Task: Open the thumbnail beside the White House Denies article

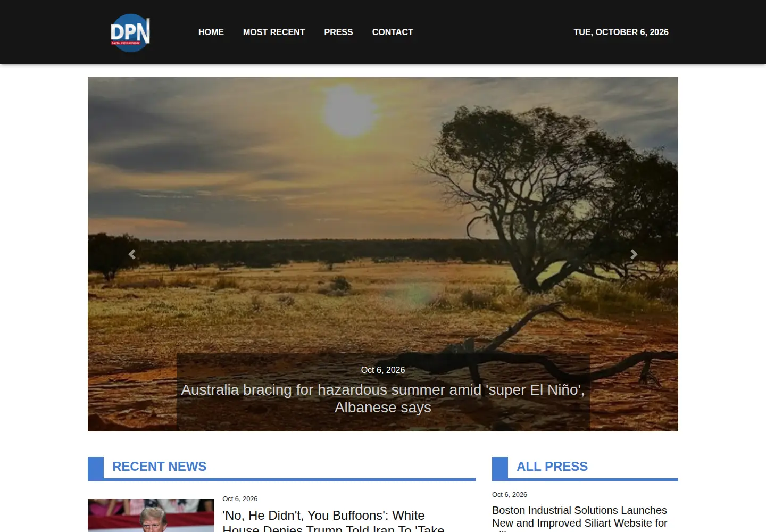Action: pyautogui.click(x=151, y=516)
